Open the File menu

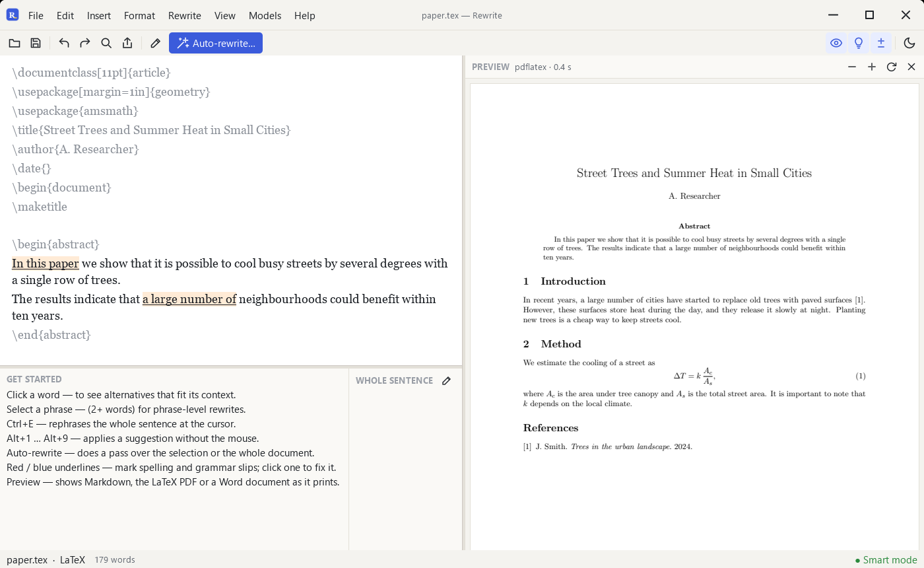point(36,15)
